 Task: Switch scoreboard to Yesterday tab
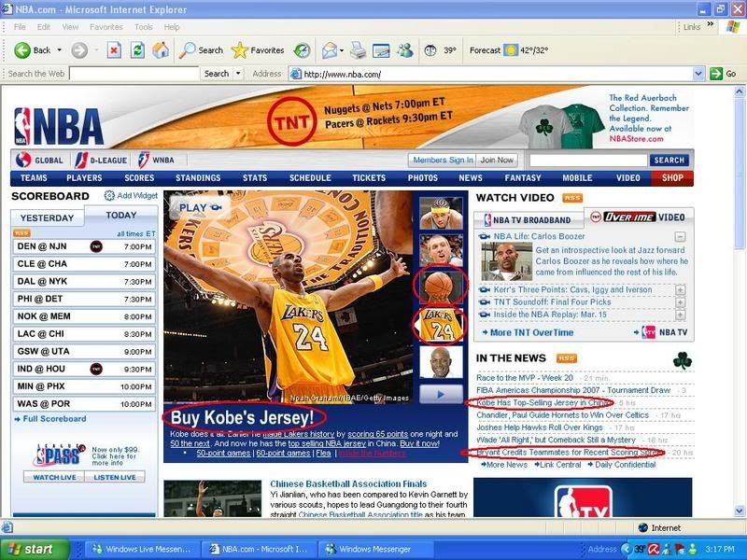pyautogui.click(x=47, y=218)
